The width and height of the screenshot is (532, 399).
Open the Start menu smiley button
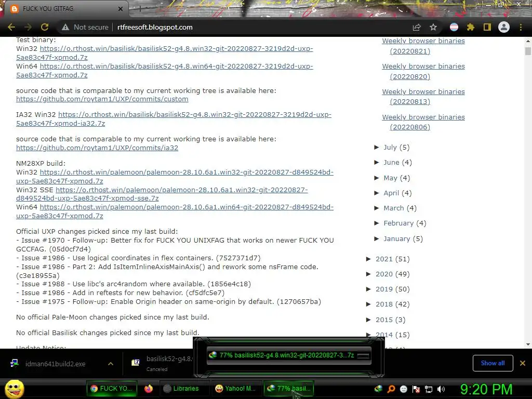14,389
